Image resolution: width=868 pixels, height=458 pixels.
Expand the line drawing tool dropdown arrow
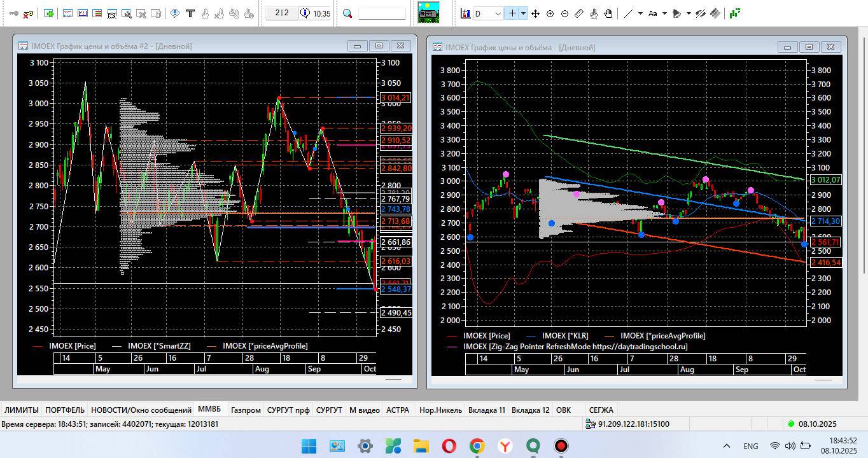click(x=640, y=13)
